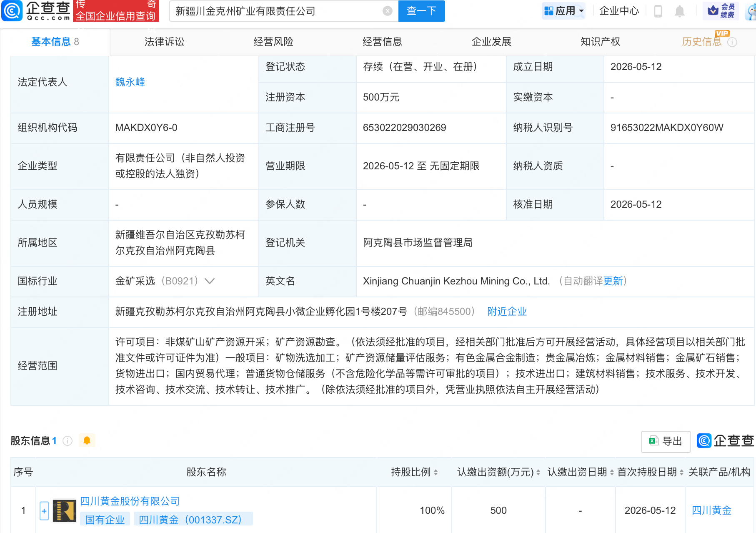The width and height of the screenshot is (756, 533).
Task: Open 四川黄金股份有限公司 shareholder link
Action: click(x=130, y=501)
